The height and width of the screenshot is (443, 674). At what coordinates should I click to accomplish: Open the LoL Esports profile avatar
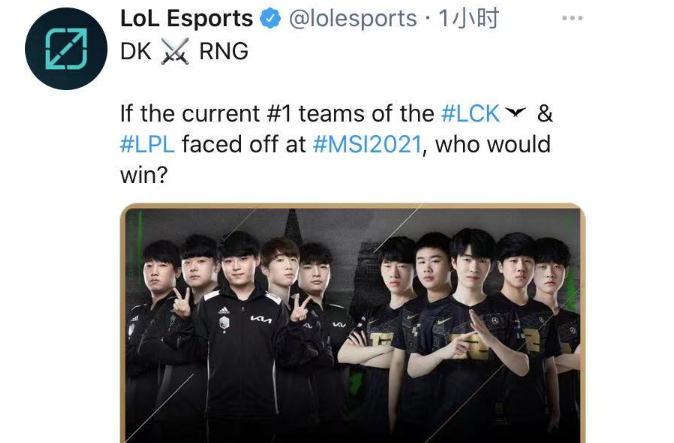pyautogui.click(x=66, y=49)
